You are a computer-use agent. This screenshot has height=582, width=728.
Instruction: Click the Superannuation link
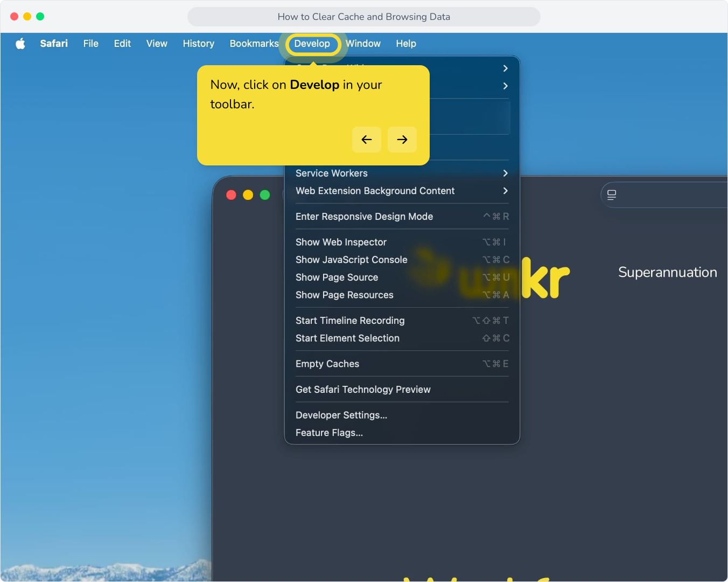(x=668, y=272)
